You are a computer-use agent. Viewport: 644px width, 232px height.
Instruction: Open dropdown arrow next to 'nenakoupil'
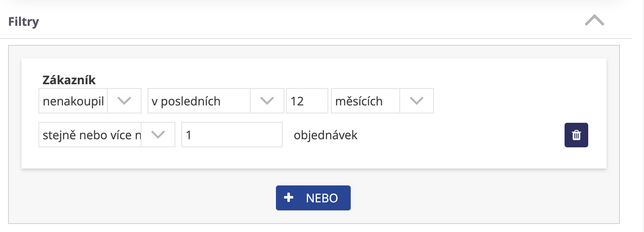[124, 101]
